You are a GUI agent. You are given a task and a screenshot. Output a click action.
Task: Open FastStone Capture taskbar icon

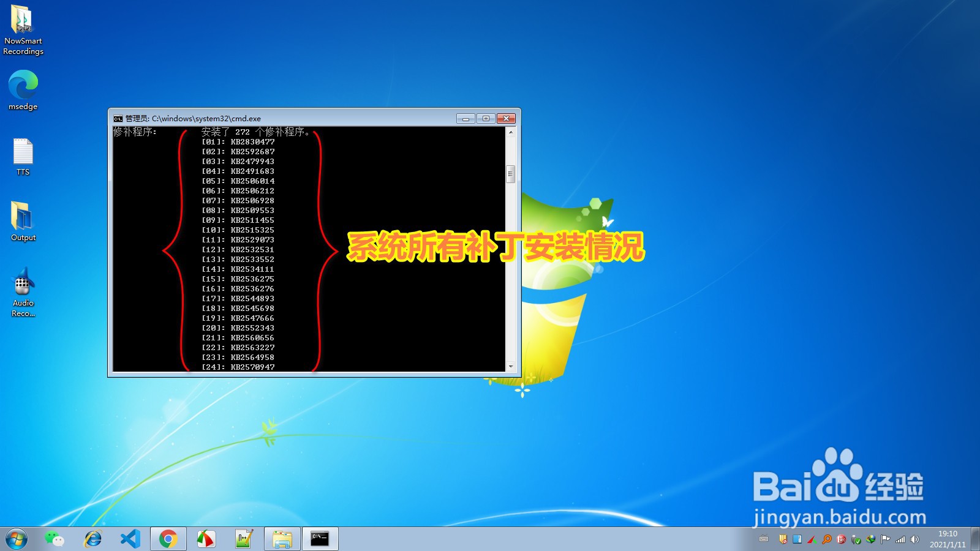click(206, 539)
